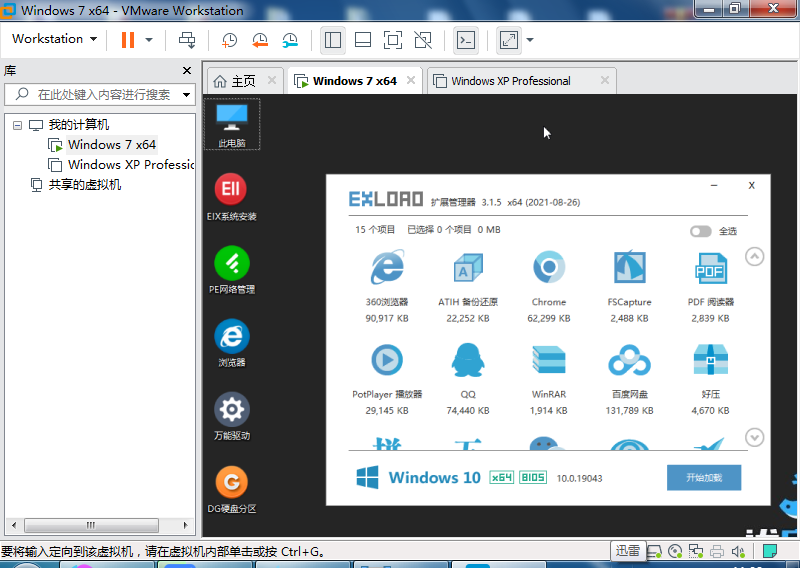The width and height of the screenshot is (800, 568).
Task: Open EIX系统安装 desktop icon
Action: coord(231,197)
